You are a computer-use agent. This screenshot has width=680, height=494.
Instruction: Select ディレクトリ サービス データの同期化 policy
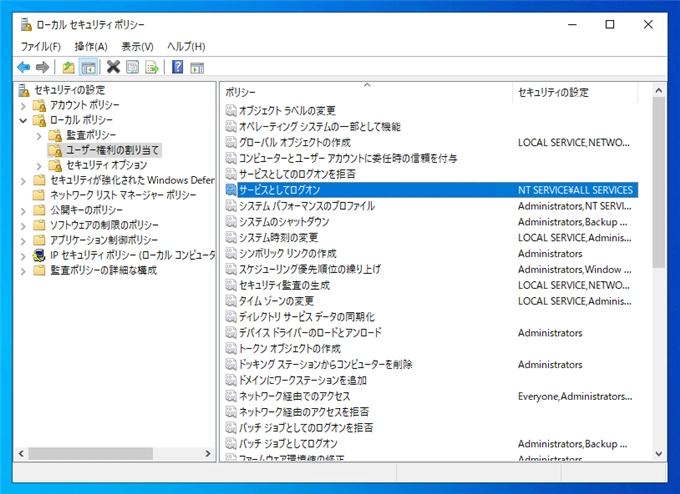(307, 317)
